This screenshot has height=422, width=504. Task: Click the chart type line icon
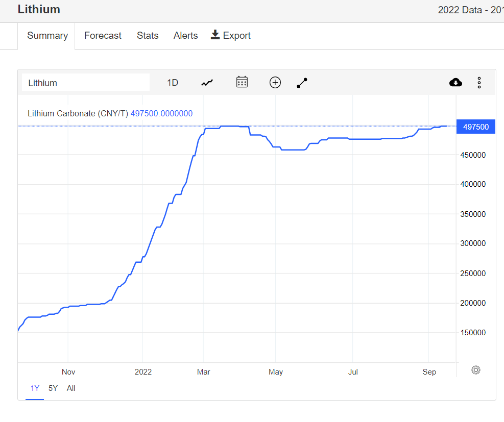coord(207,83)
